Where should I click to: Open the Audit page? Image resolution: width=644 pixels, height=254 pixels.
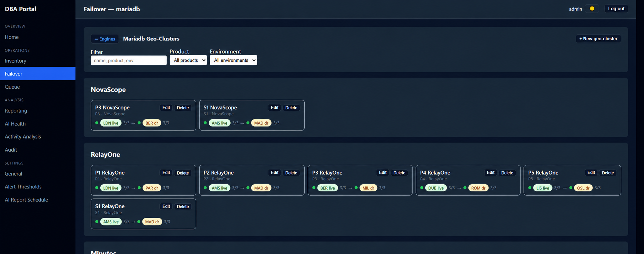click(x=38, y=150)
